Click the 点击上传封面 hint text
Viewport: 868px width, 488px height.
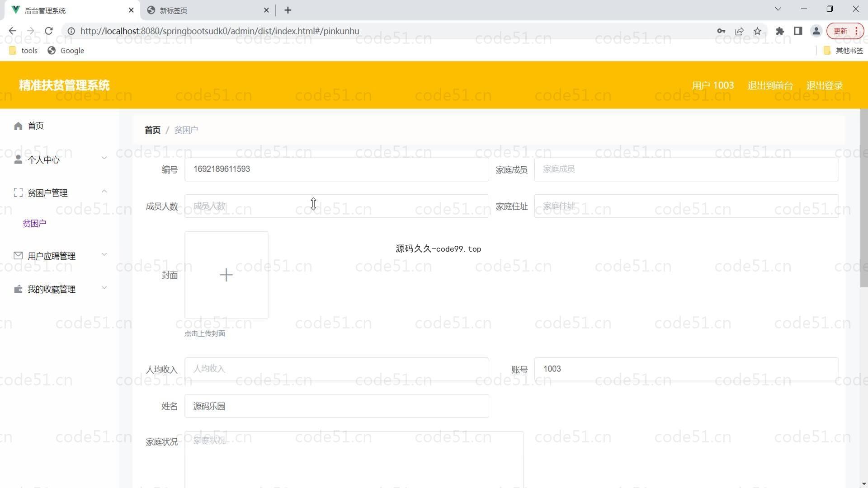coord(205,333)
